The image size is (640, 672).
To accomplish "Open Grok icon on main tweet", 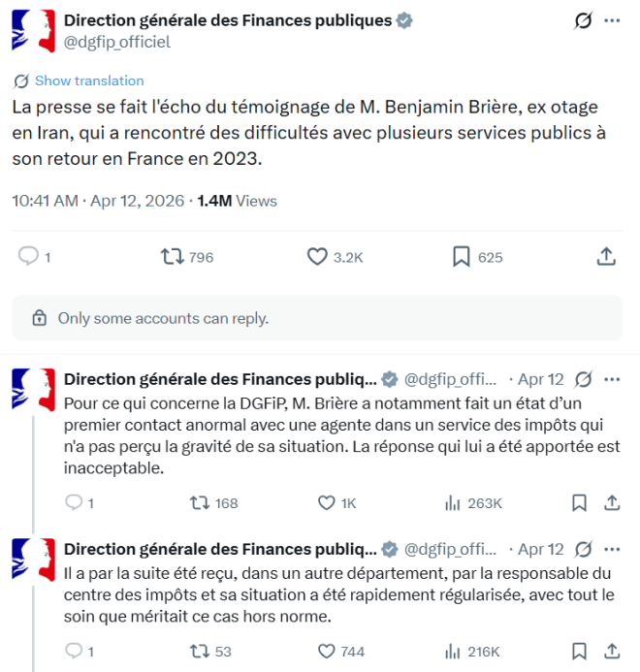I will [584, 20].
